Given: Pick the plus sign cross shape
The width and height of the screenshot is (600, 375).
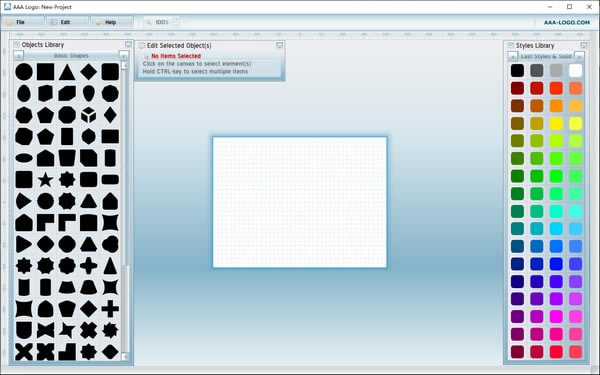Looking at the screenshot, I should pyautogui.click(x=110, y=308).
